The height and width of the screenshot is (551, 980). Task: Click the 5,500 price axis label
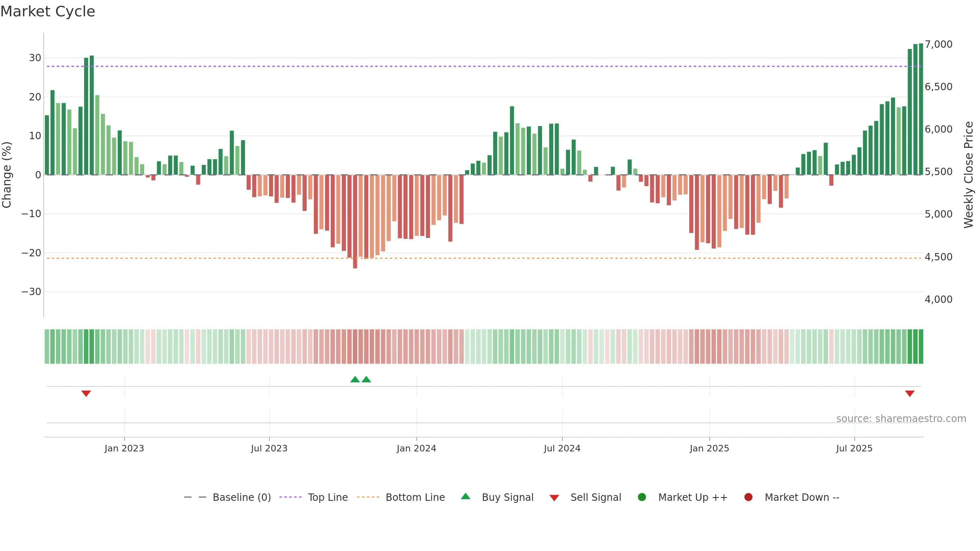pos(938,171)
